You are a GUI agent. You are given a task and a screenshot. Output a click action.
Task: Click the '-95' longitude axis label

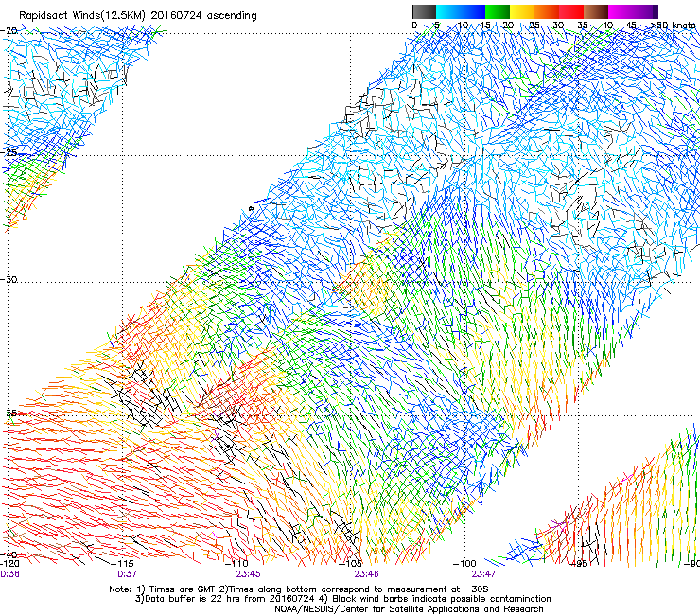(x=580, y=564)
